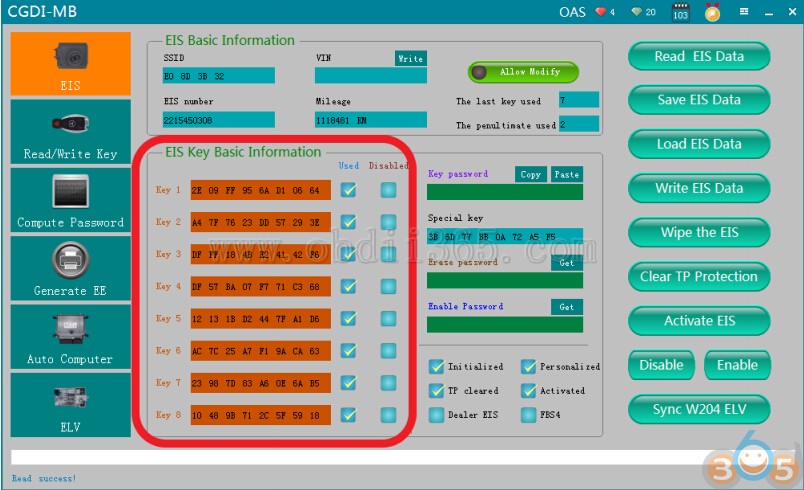Click Sync W204 ELV button
The width and height of the screenshot is (804, 490).
(699, 409)
